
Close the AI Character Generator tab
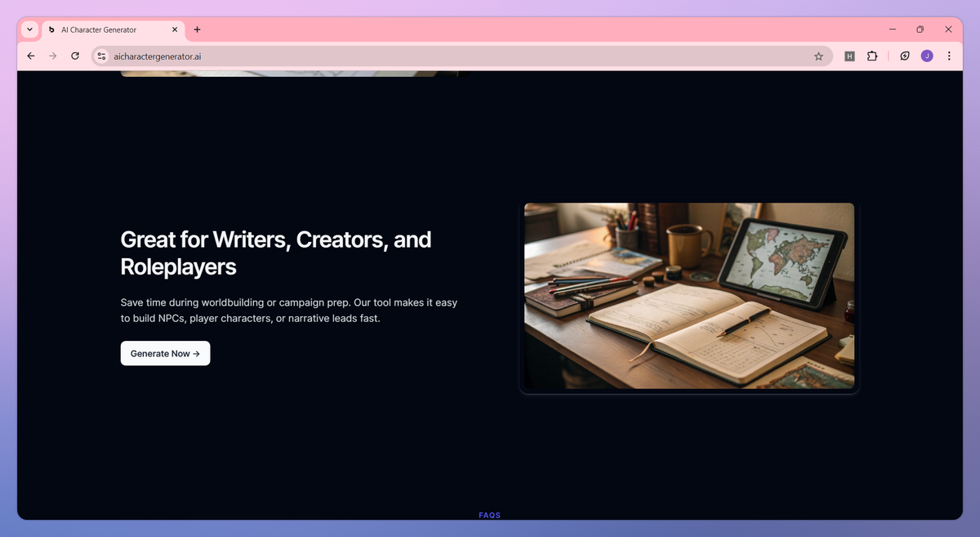tap(175, 29)
